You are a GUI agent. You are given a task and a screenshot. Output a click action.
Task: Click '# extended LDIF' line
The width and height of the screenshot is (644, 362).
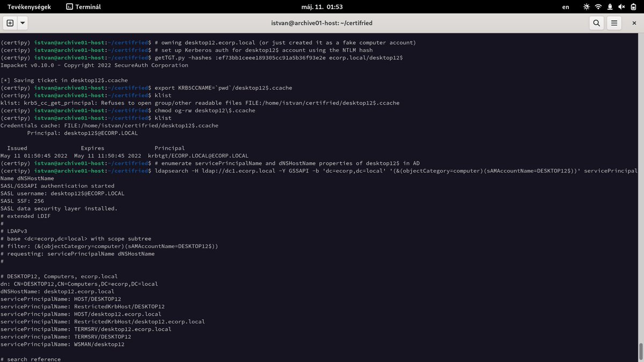(26, 215)
